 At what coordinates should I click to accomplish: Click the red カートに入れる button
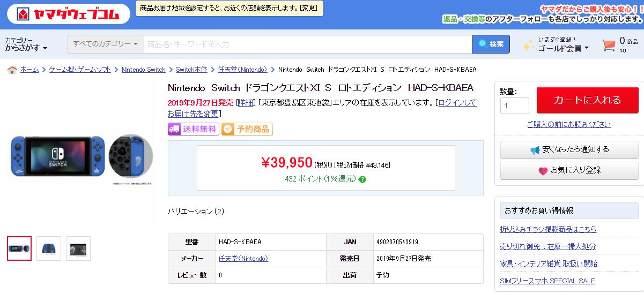[587, 100]
